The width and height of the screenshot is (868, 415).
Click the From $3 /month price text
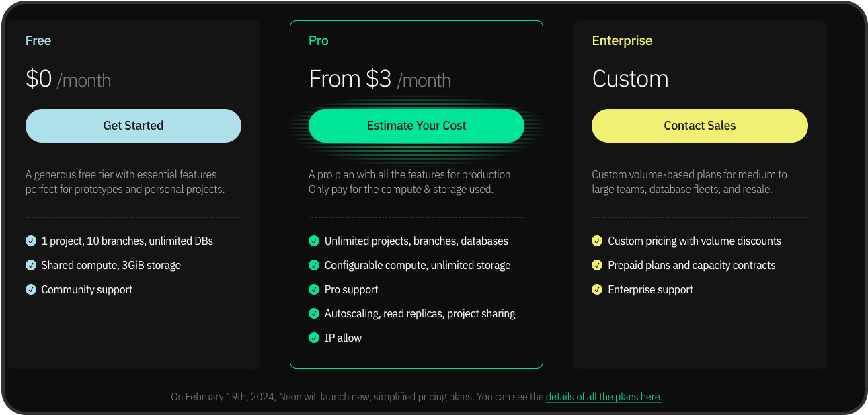379,79
